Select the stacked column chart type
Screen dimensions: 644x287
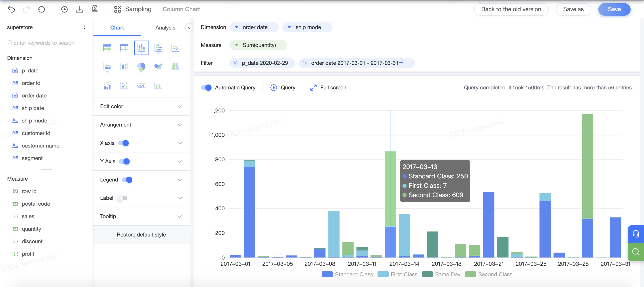pyautogui.click(x=141, y=48)
